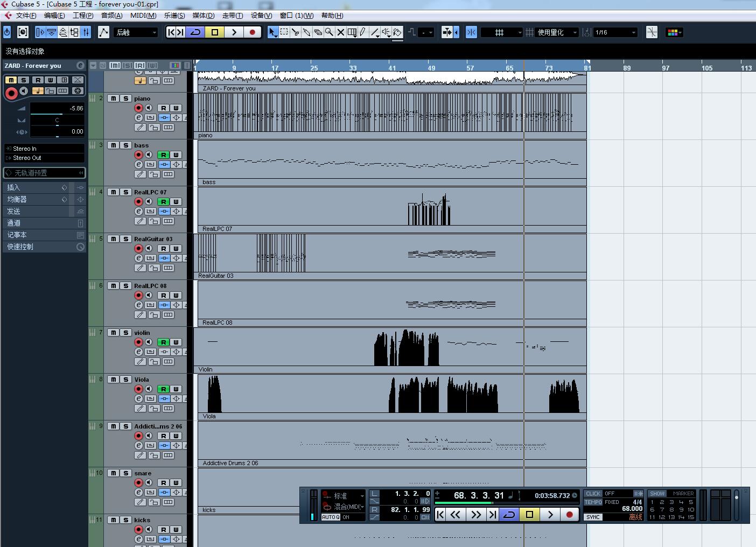
Task: Click bar 49 on the timeline ruler
Action: point(431,68)
